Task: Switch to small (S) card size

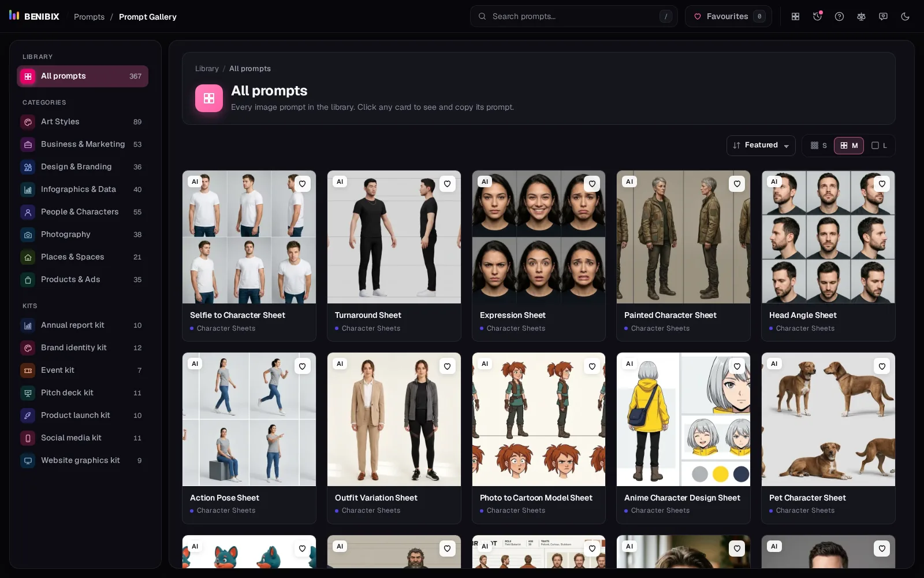Action: click(818, 146)
